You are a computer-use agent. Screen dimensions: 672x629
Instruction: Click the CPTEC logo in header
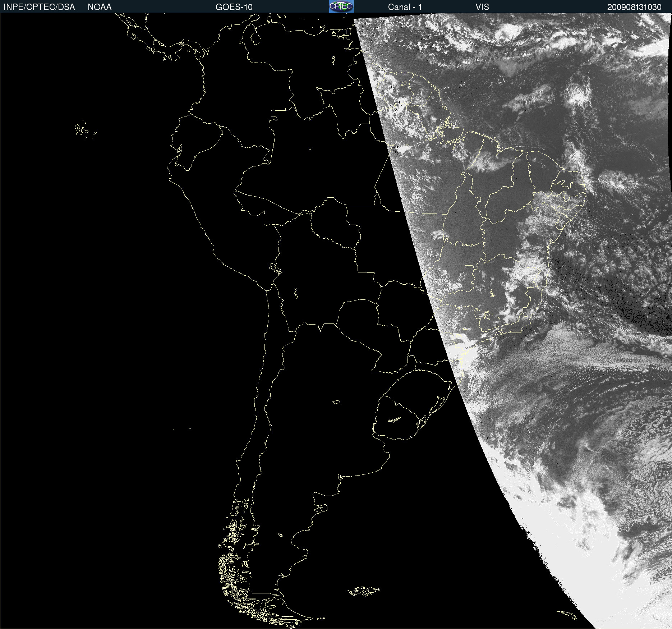pos(341,6)
